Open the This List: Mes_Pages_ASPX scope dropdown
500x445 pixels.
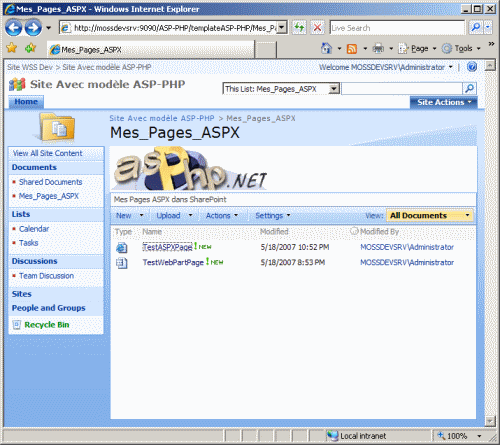tap(281, 89)
